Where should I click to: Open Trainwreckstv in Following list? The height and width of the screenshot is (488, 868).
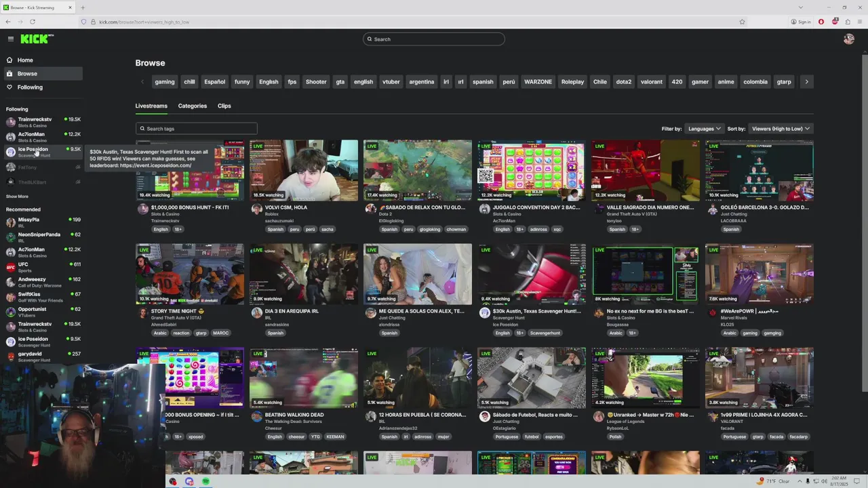pyautogui.click(x=43, y=122)
